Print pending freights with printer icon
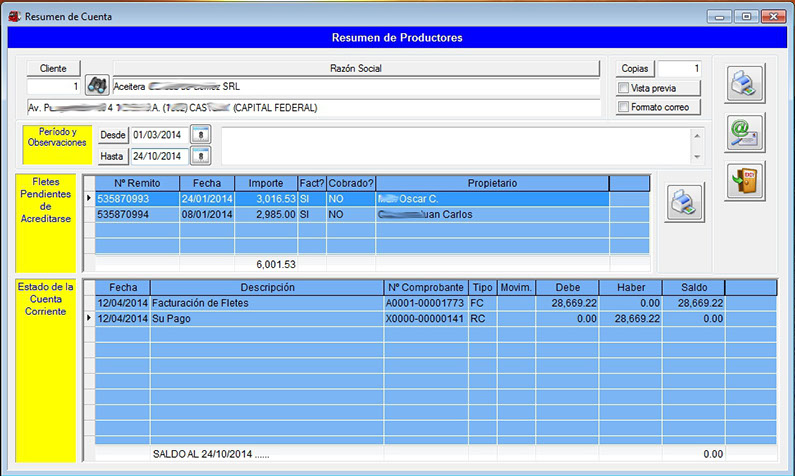Viewport: 795px width, 476px height. 686,201
